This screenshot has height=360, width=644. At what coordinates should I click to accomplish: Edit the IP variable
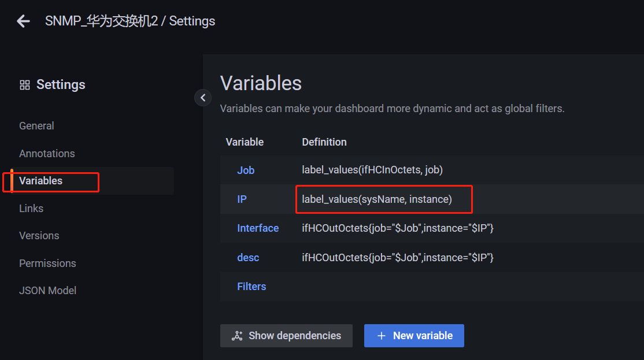tap(242, 199)
